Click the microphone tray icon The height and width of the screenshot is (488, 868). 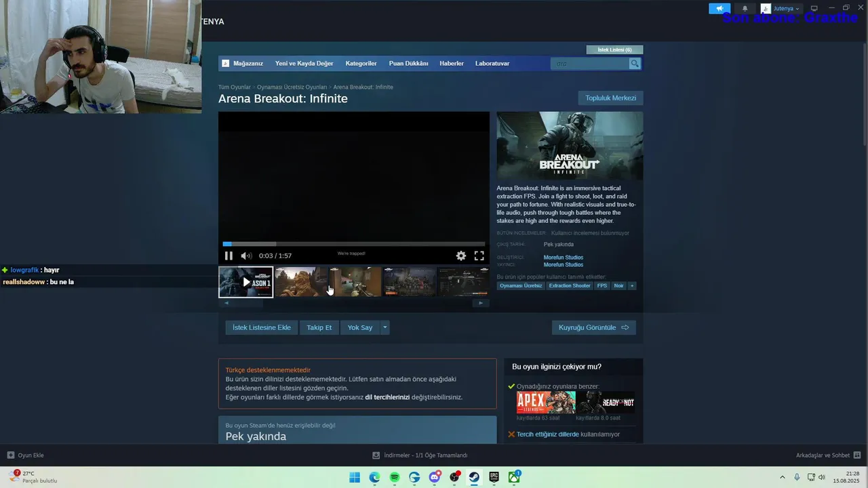tap(797, 477)
